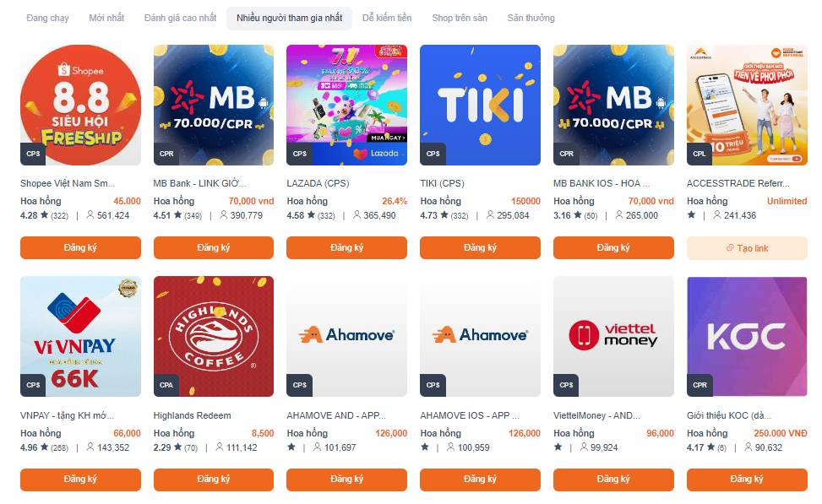Select the Đánh giá cao nhất tab

coord(180,18)
